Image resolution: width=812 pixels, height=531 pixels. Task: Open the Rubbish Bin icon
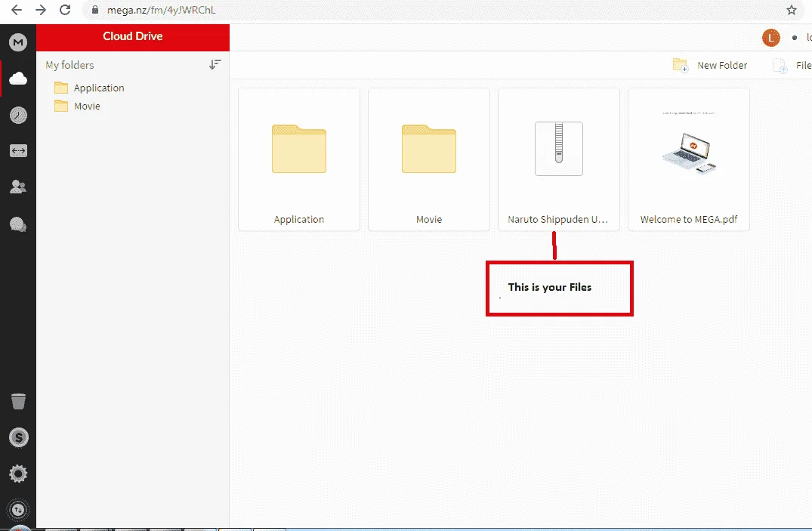point(18,401)
